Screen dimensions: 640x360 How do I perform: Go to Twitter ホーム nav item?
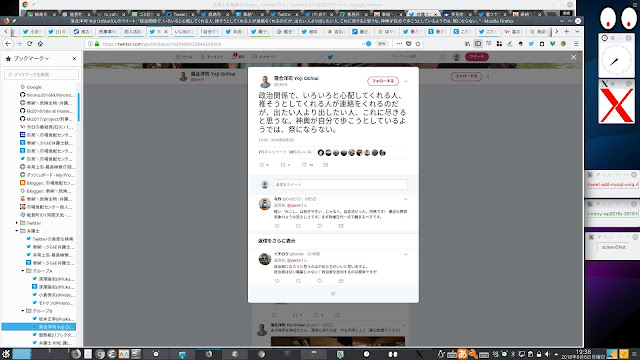pos(184,57)
